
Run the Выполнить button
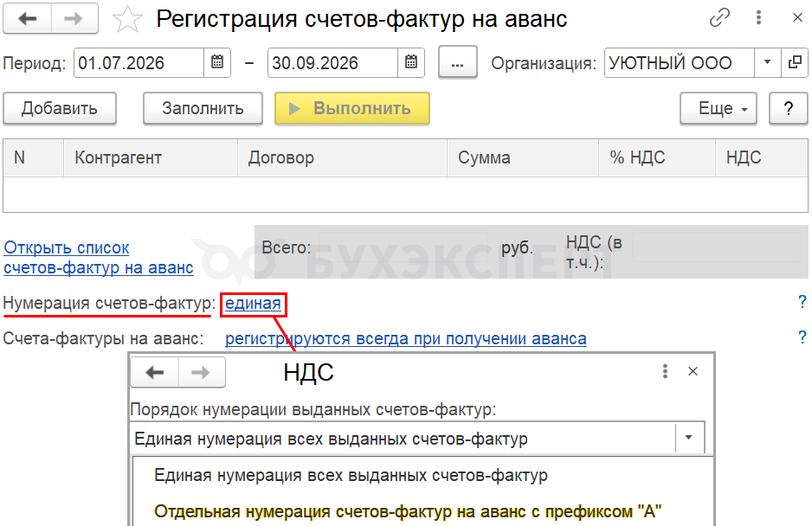pos(352,109)
